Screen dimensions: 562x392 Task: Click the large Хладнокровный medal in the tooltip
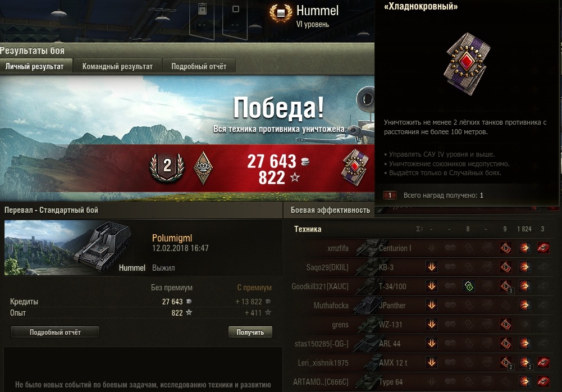point(467,63)
